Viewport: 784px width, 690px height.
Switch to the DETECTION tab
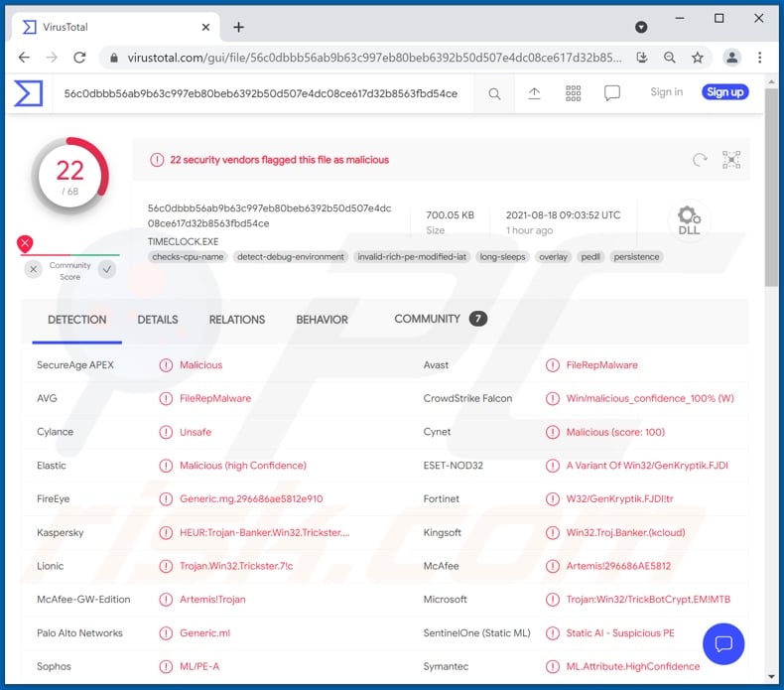77,320
